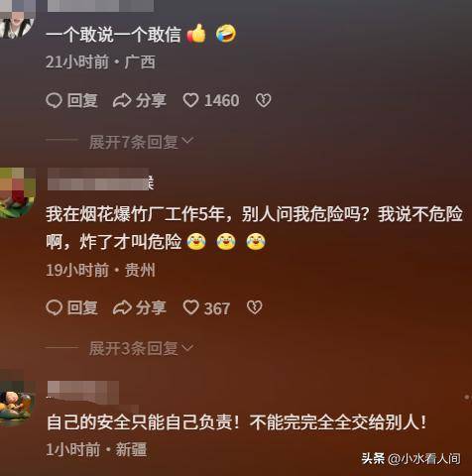Click the 头条 @小水看人间 watermark

coord(411,458)
